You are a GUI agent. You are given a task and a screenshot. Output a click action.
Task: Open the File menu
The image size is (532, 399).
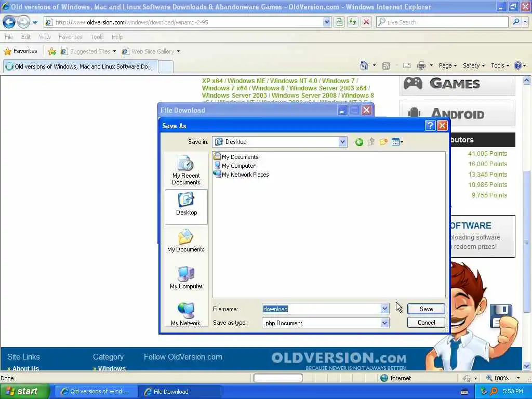(9, 37)
